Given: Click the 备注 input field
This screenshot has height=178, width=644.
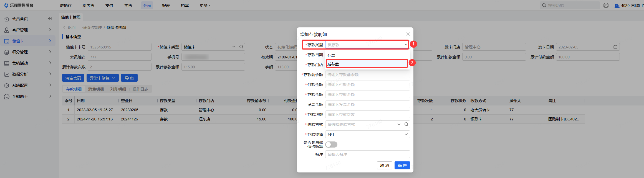Looking at the screenshot, I should coord(367,154).
